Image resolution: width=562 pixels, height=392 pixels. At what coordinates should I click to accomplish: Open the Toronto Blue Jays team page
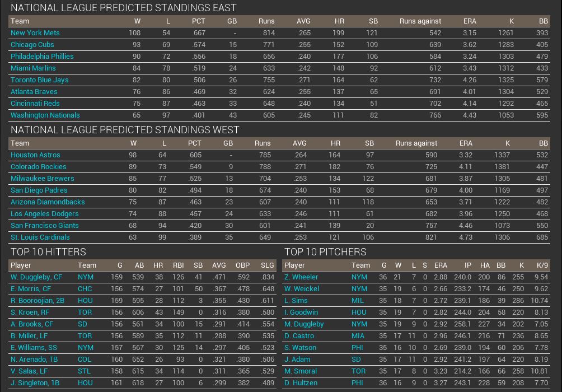pos(39,80)
